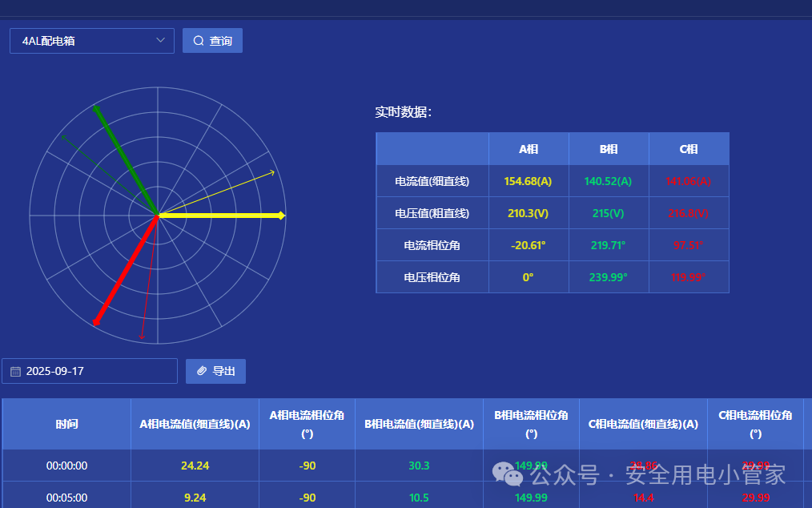The height and width of the screenshot is (508, 812).
Task: Click the C相电流相位角(°) column header
Action: point(756,424)
